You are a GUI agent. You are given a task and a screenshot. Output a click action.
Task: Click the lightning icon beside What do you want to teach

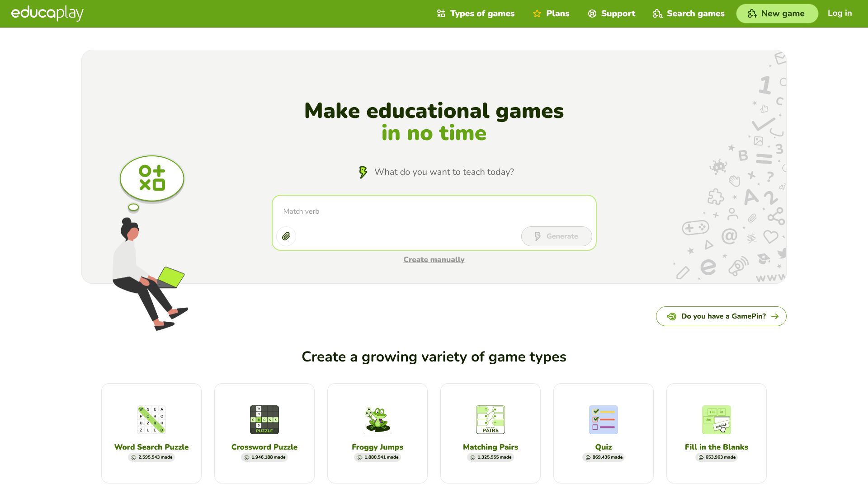click(363, 172)
